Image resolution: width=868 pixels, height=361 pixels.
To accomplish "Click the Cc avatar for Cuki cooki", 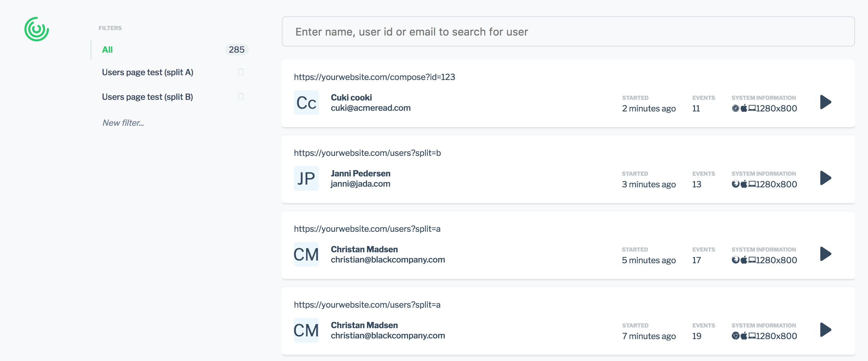I will pos(306,102).
